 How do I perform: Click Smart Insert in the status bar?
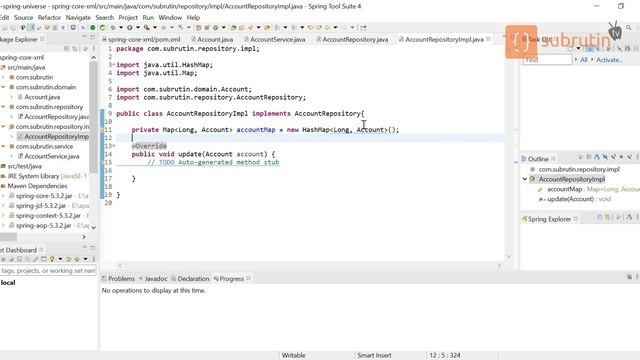click(374, 355)
